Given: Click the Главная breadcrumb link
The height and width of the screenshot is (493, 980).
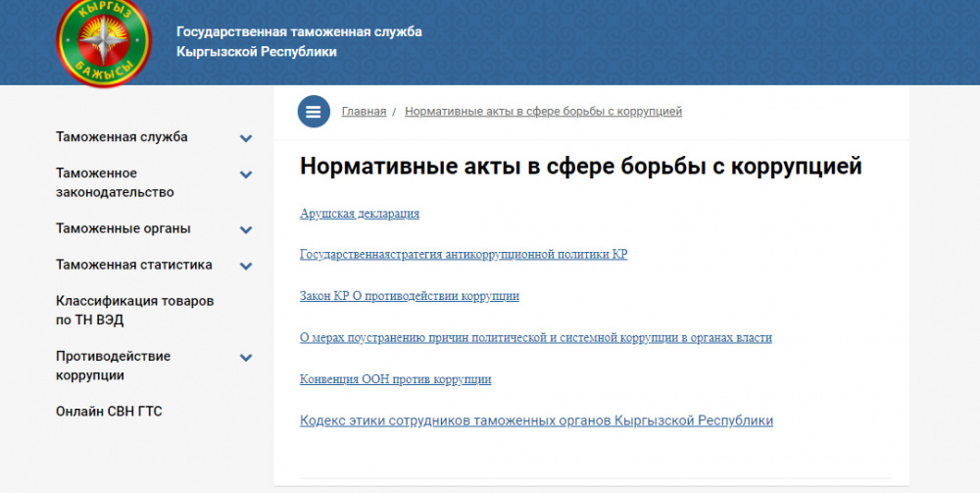Looking at the screenshot, I should pos(364,112).
